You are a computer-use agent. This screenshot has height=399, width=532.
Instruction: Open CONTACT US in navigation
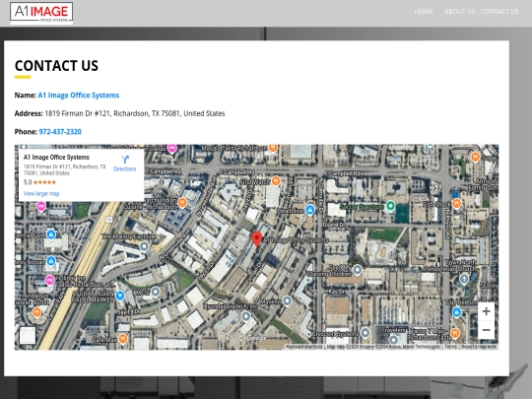tap(499, 12)
